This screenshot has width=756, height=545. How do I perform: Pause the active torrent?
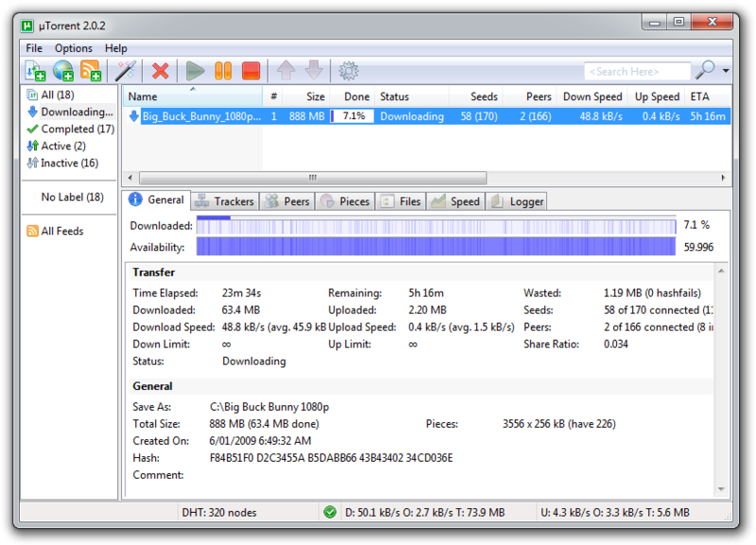coord(224,70)
